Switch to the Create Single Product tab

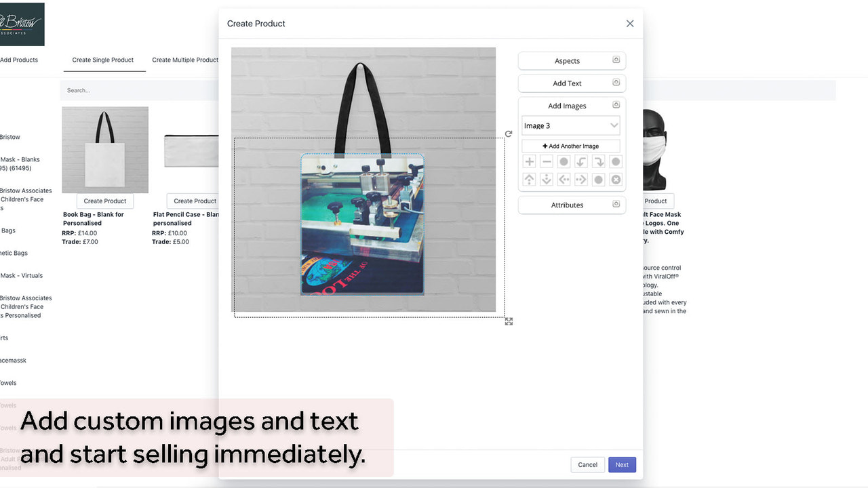(x=104, y=60)
